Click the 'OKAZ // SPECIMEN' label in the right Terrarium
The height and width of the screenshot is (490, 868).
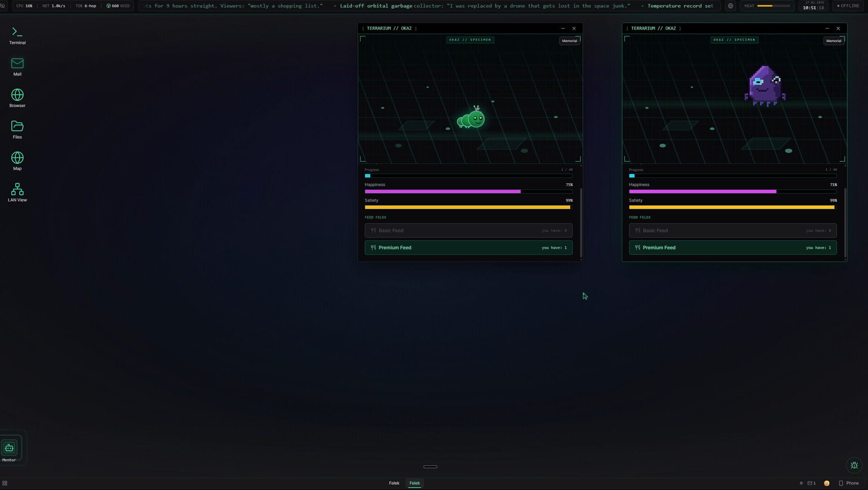(x=734, y=40)
